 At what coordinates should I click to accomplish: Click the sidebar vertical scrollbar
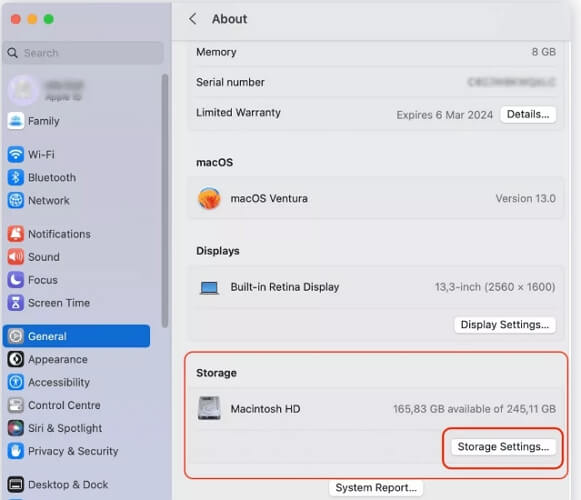tap(165, 200)
